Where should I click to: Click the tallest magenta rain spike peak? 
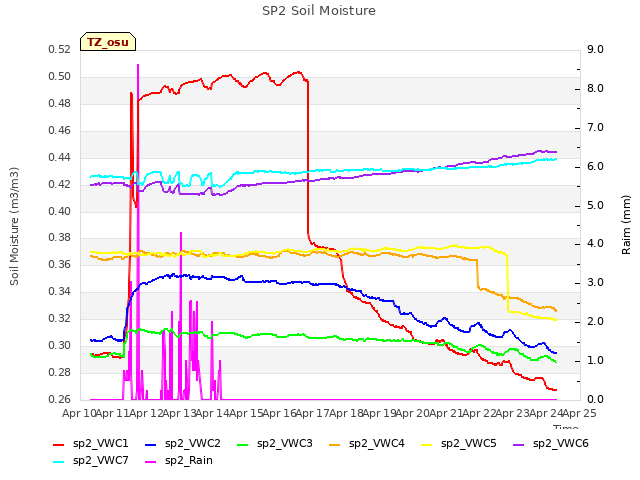[x=138, y=65]
